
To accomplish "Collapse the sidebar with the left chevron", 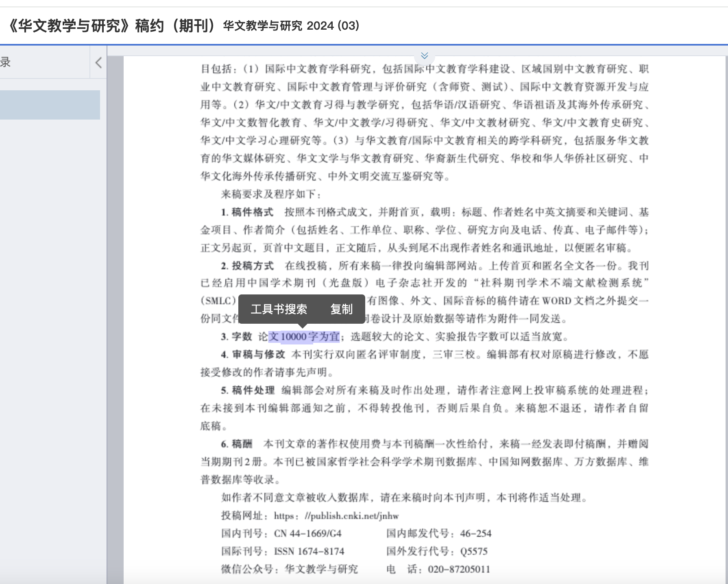I will pyautogui.click(x=98, y=63).
